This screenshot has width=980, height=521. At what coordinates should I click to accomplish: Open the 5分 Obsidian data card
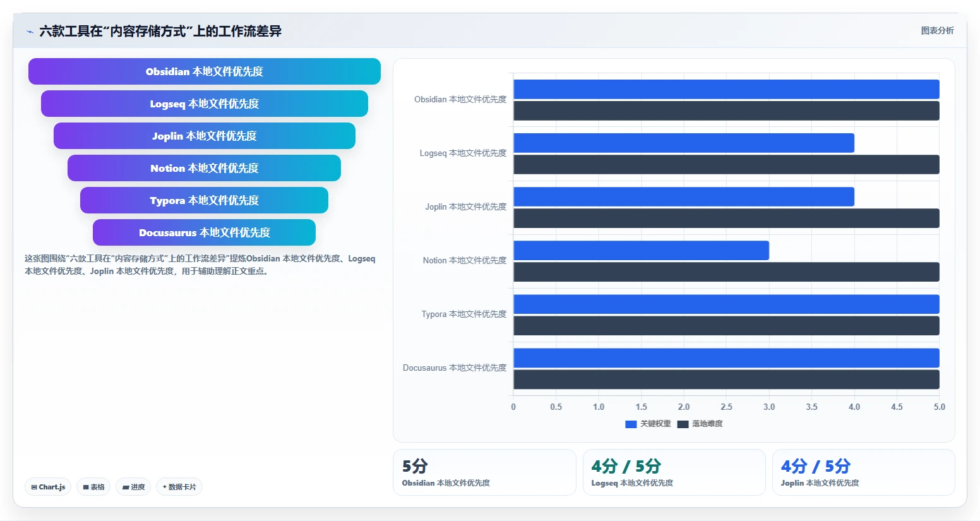click(x=484, y=472)
